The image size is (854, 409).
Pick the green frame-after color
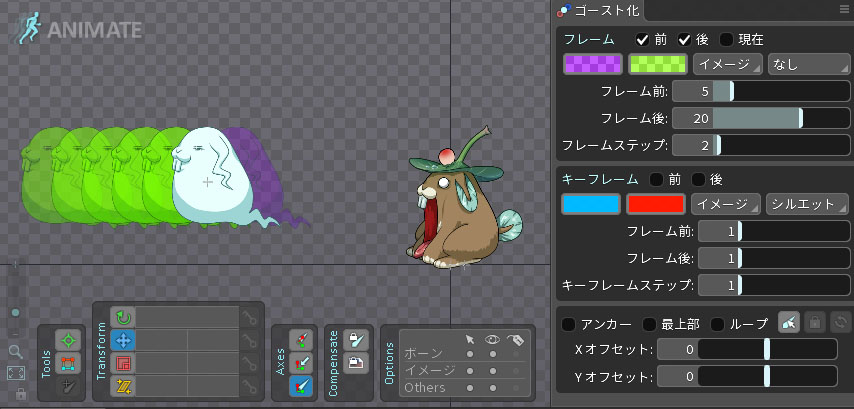(658, 64)
